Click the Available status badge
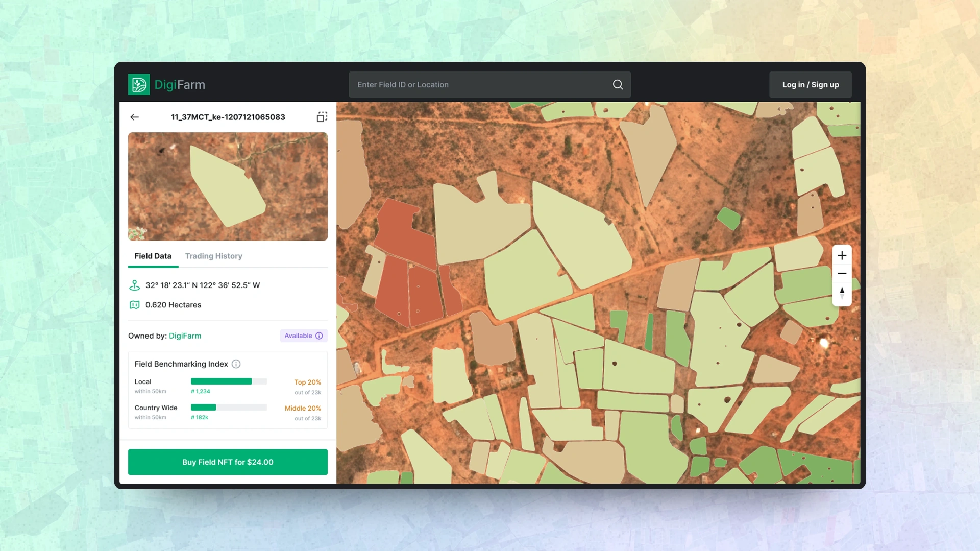 [304, 336]
